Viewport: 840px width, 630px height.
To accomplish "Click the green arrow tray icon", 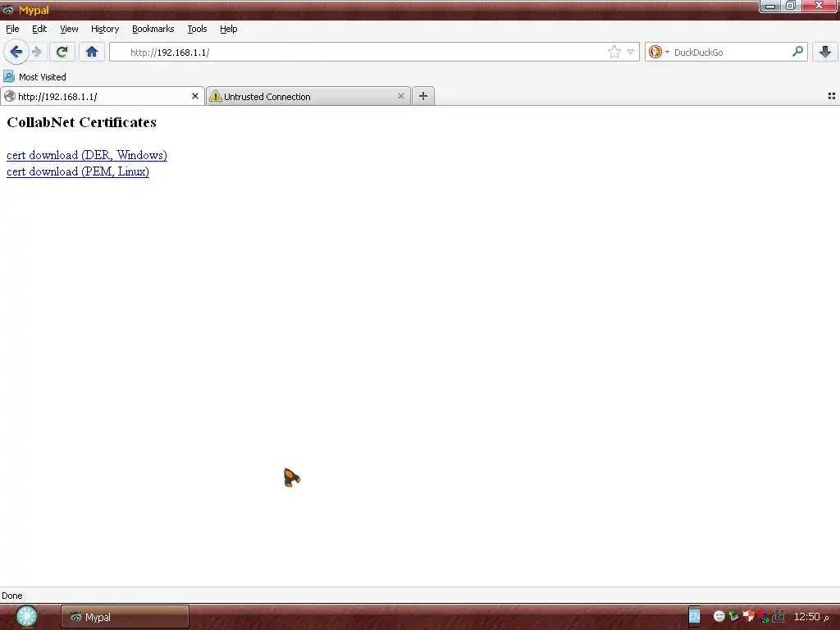I will (733, 617).
